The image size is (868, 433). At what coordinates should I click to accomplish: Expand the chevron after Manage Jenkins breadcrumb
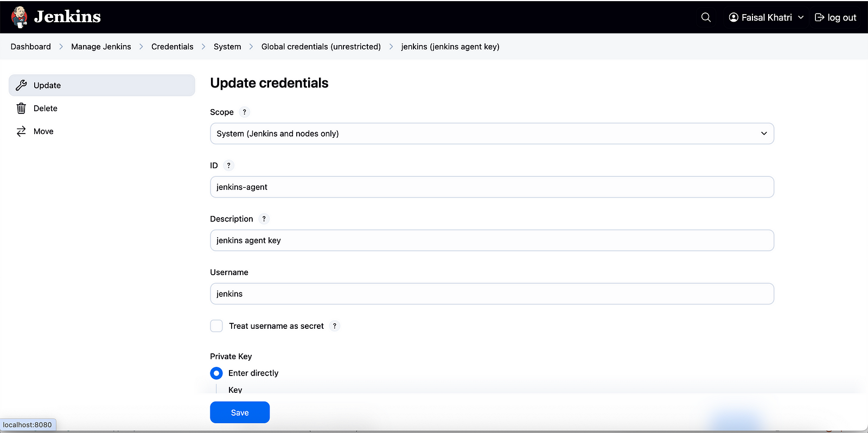(x=141, y=47)
